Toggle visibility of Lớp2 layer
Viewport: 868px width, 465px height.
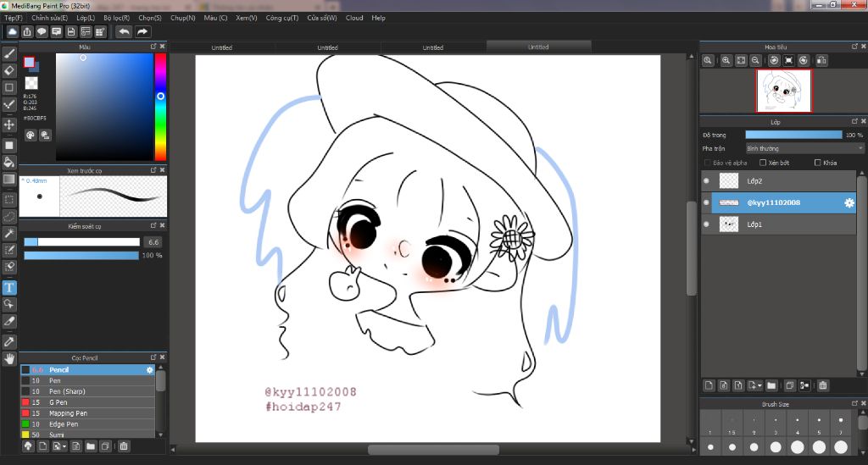coord(706,180)
